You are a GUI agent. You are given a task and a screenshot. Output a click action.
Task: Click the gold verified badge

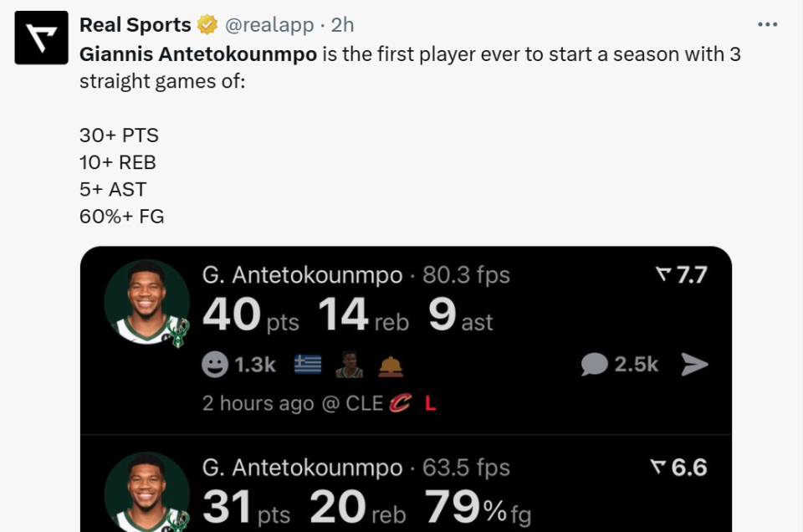tap(207, 26)
